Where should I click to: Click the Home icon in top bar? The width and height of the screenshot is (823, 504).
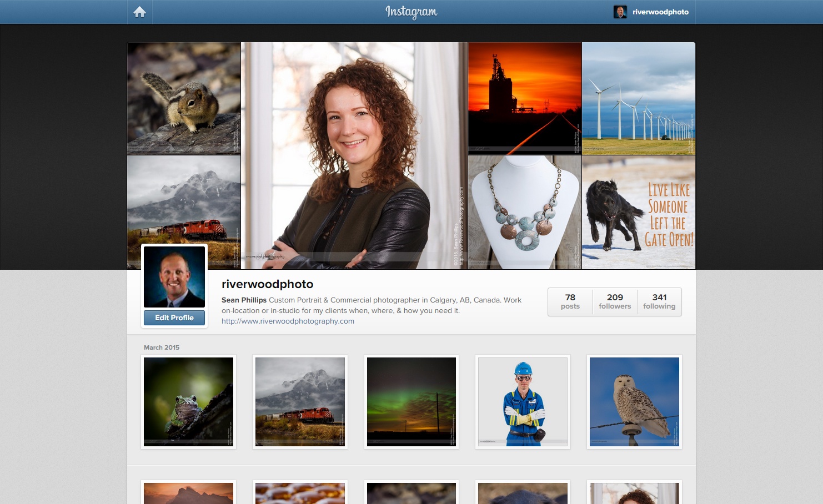tap(139, 12)
